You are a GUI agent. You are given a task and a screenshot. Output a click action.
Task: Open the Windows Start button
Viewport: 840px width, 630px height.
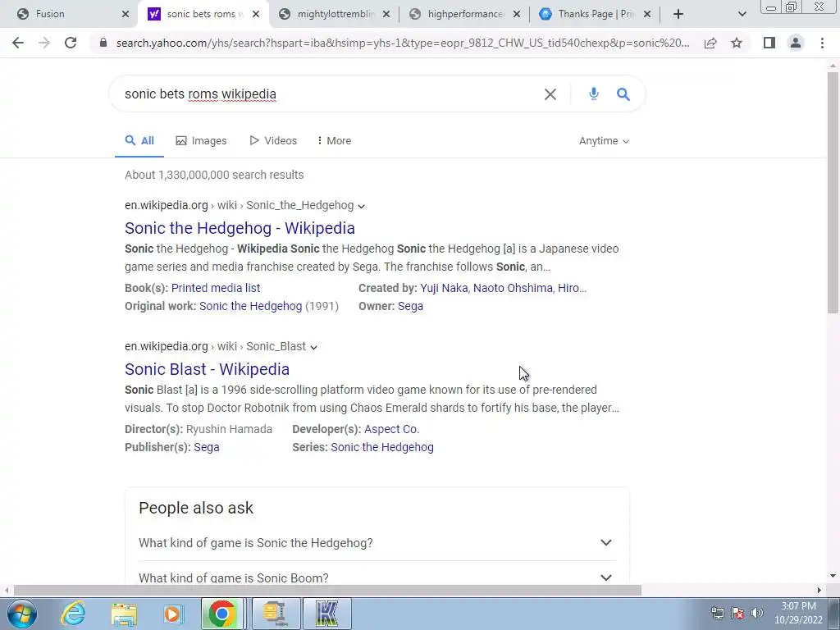[22, 614]
